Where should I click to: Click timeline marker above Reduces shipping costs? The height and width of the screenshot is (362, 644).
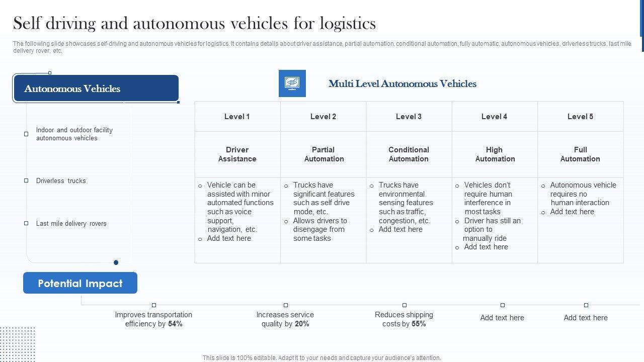[405, 305]
